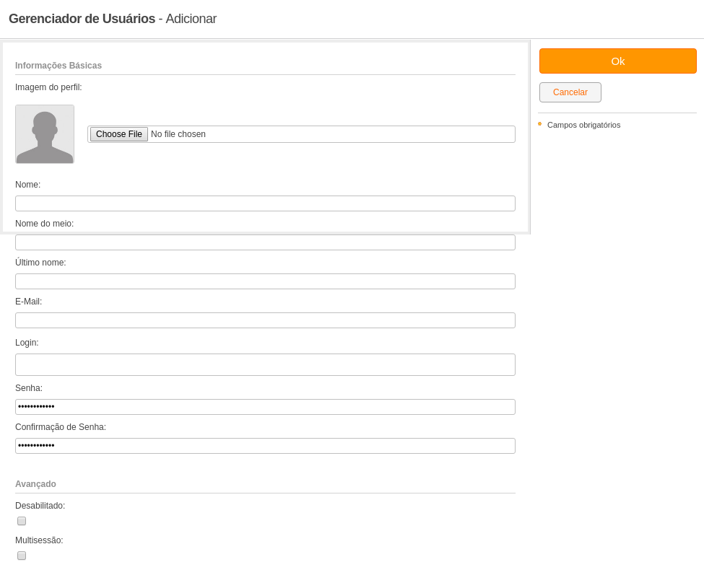Image resolution: width=704 pixels, height=588 pixels.
Task: Click the 'Imagem do perfil:' label
Action: (48, 87)
